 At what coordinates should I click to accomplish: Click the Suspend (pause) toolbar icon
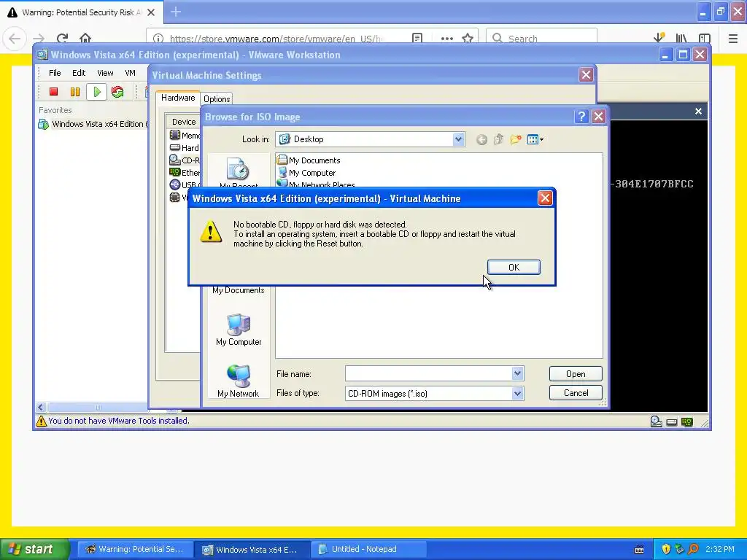(x=75, y=91)
